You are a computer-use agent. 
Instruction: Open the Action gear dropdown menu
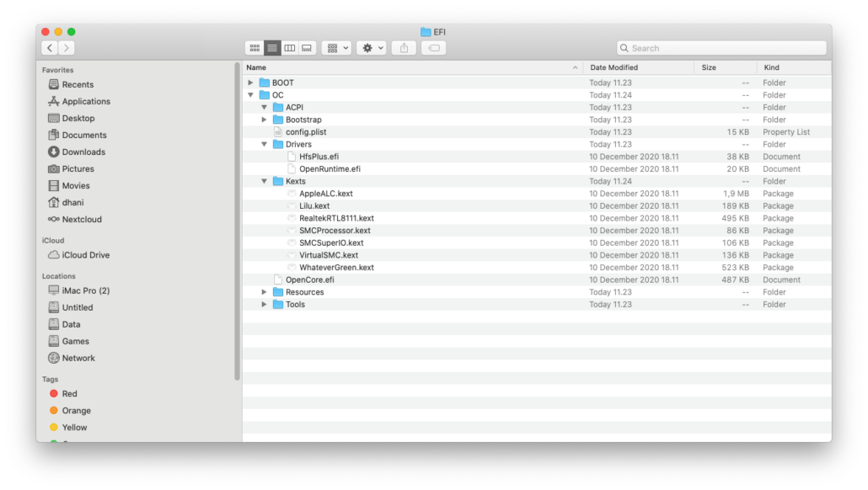pos(372,48)
